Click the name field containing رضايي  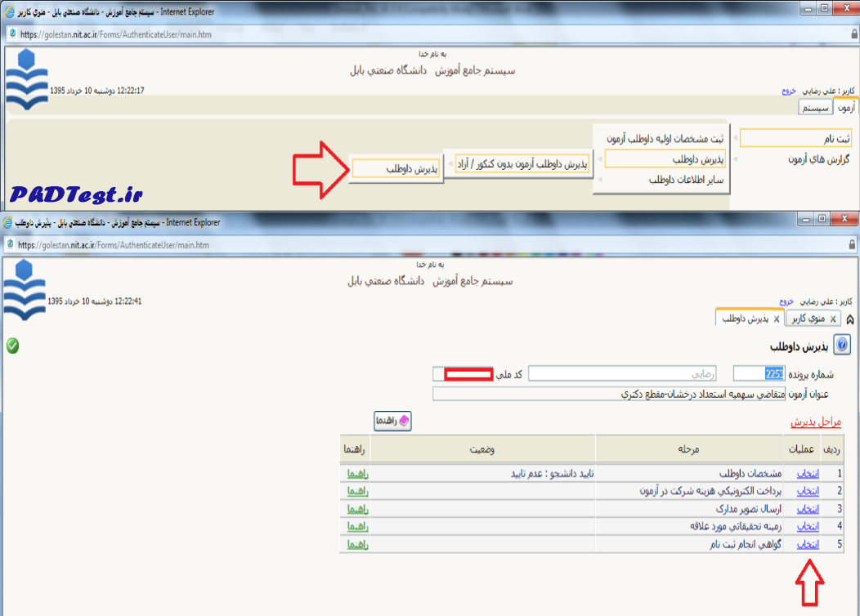click(622, 373)
